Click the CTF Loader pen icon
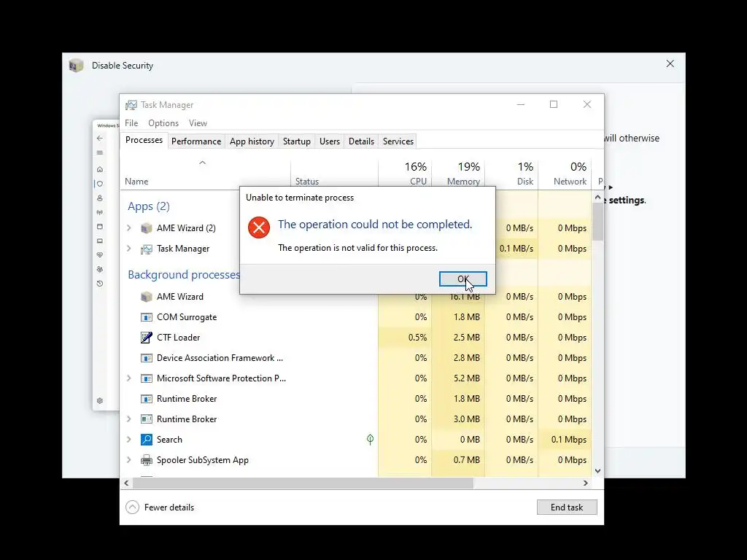 click(146, 337)
